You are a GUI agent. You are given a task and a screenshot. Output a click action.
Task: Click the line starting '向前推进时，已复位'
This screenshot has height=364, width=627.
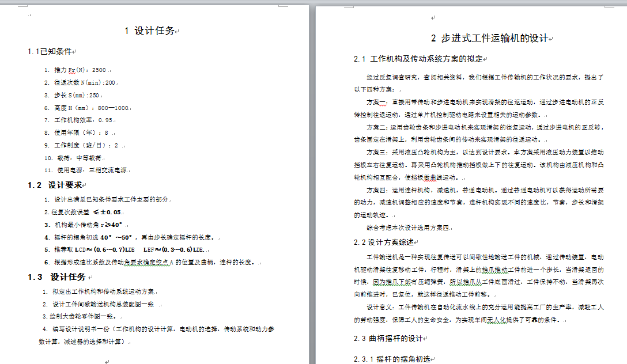tap(422, 295)
